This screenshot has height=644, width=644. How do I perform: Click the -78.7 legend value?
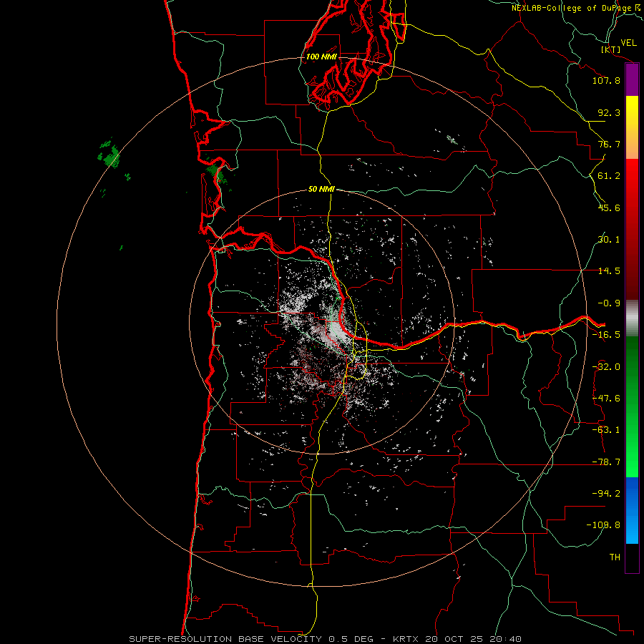(606, 462)
